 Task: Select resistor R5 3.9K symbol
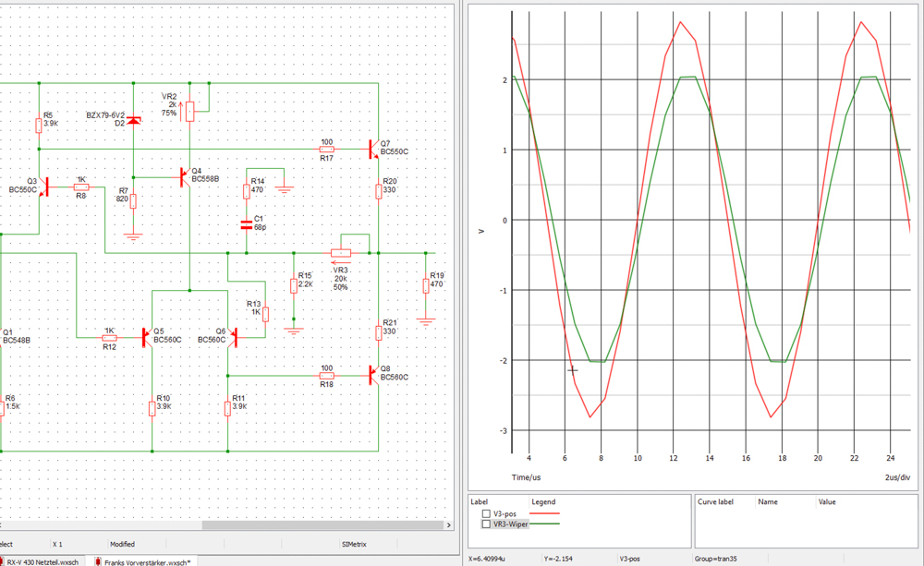coord(39,126)
